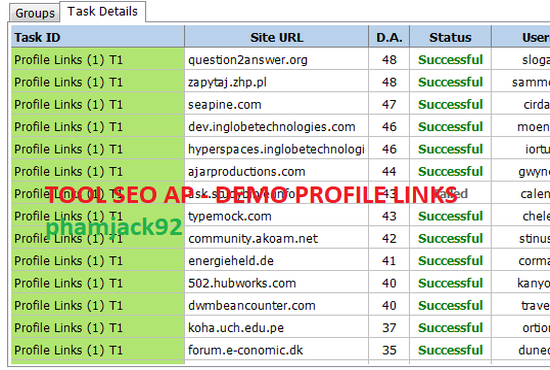Click Successful status for 502.hubworks.com row
550x370 pixels.
[450, 283]
